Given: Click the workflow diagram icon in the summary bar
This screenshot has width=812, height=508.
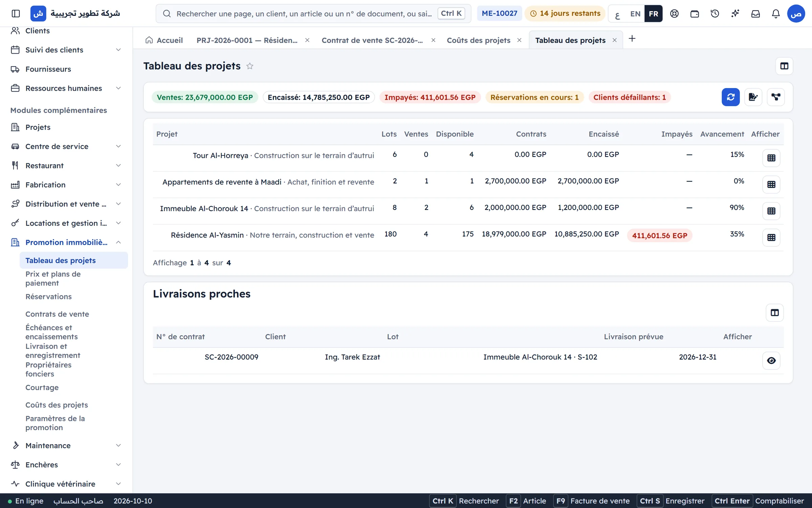Looking at the screenshot, I should (775, 97).
